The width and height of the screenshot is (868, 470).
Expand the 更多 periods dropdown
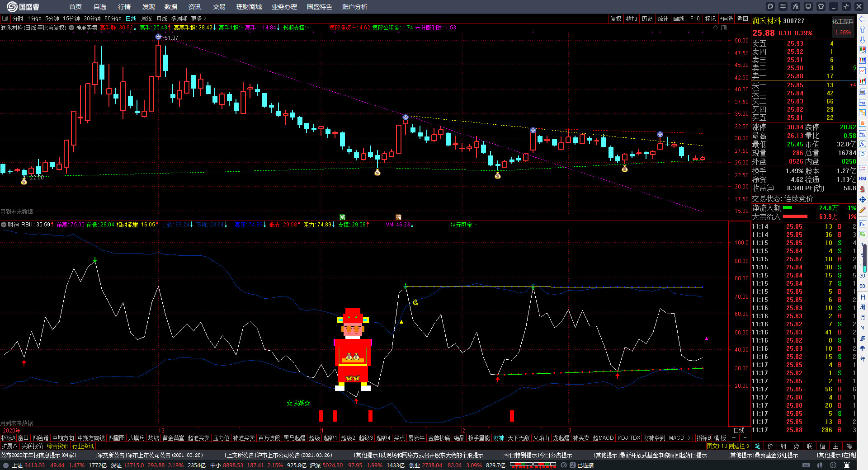tap(199, 19)
